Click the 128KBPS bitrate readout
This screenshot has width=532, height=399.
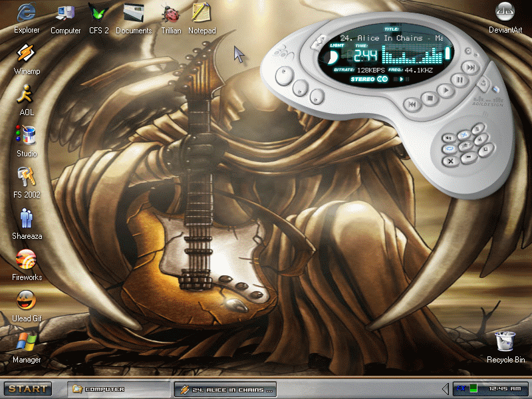(371, 70)
